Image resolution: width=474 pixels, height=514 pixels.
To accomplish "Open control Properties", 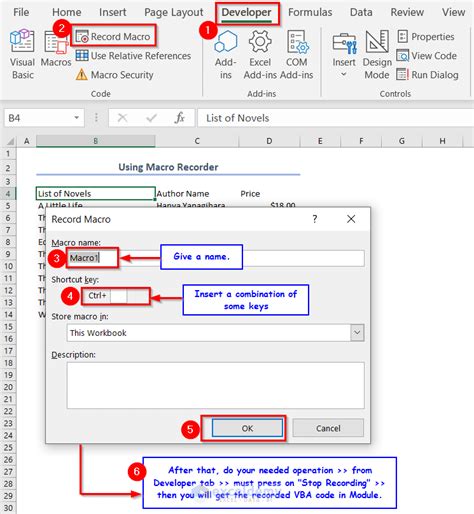I will click(x=426, y=36).
